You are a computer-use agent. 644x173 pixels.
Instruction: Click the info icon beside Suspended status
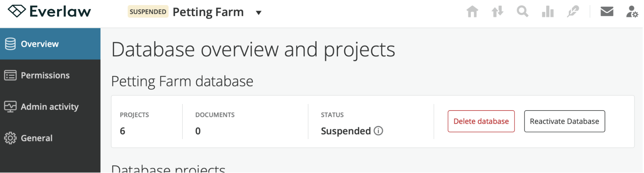click(378, 131)
